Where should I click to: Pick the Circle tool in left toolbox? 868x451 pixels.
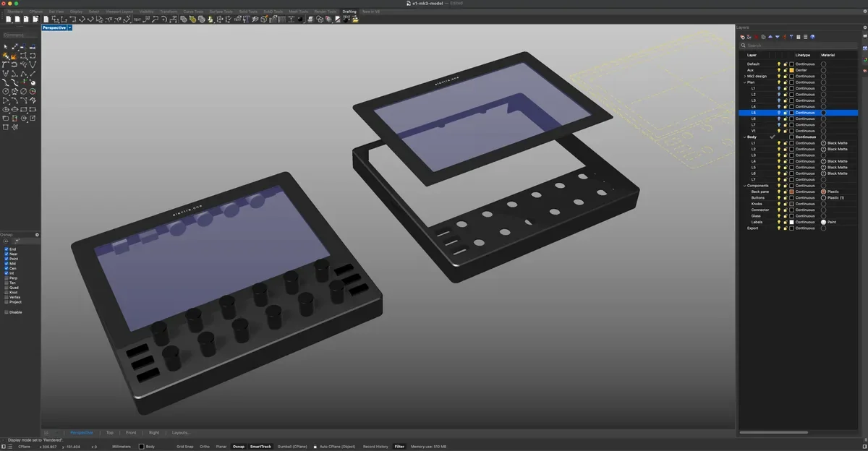point(5,91)
